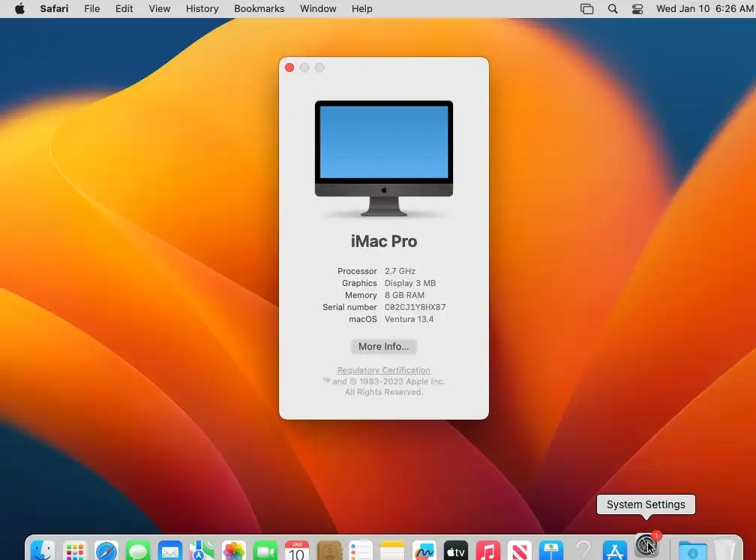Click the 2.7 GHz processor value
The width and height of the screenshot is (756, 560).
[400, 271]
